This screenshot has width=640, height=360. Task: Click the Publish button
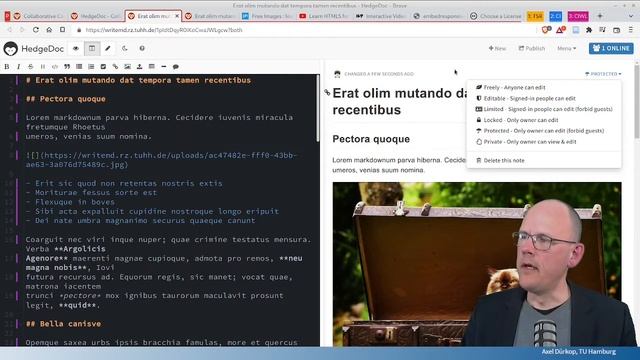(x=532, y=48)
